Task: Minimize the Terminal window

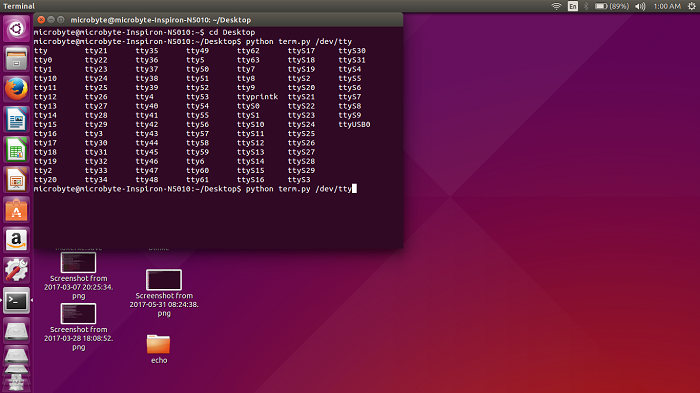Action: [51, 20]
